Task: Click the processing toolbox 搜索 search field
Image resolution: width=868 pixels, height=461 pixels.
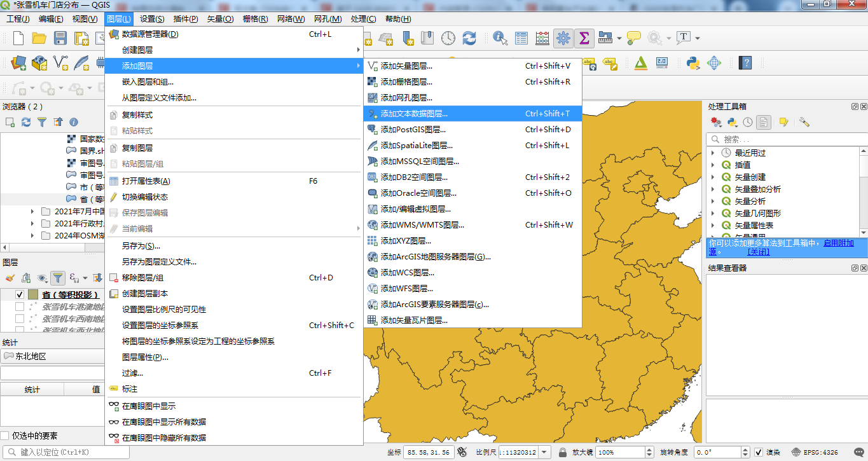Action: 787,139
